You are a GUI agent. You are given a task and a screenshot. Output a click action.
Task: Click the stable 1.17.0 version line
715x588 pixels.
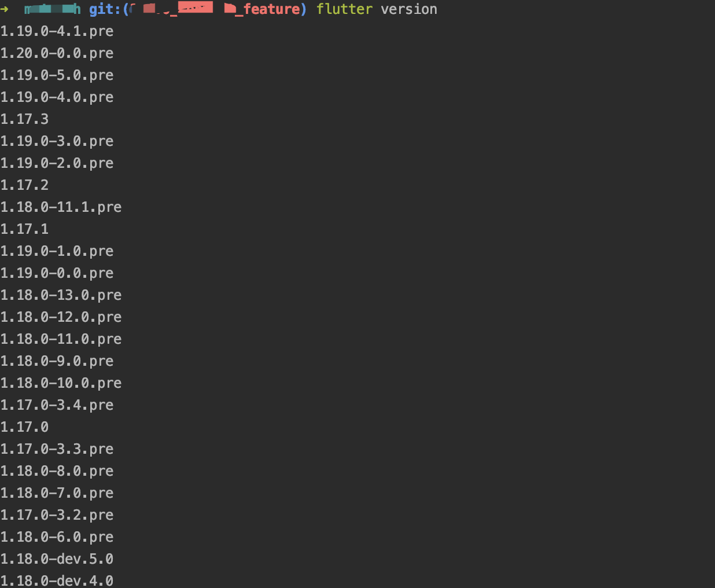click(x=24, y=427)
